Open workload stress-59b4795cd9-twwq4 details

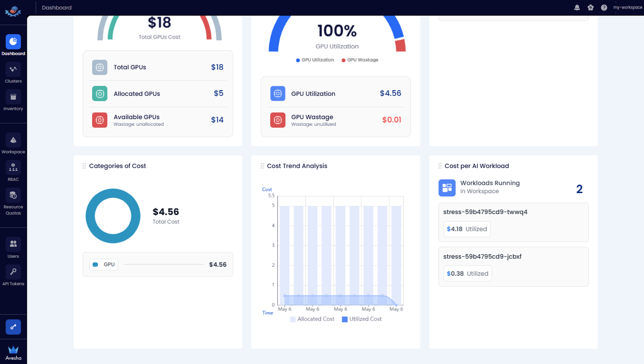[x=513, y=222]
